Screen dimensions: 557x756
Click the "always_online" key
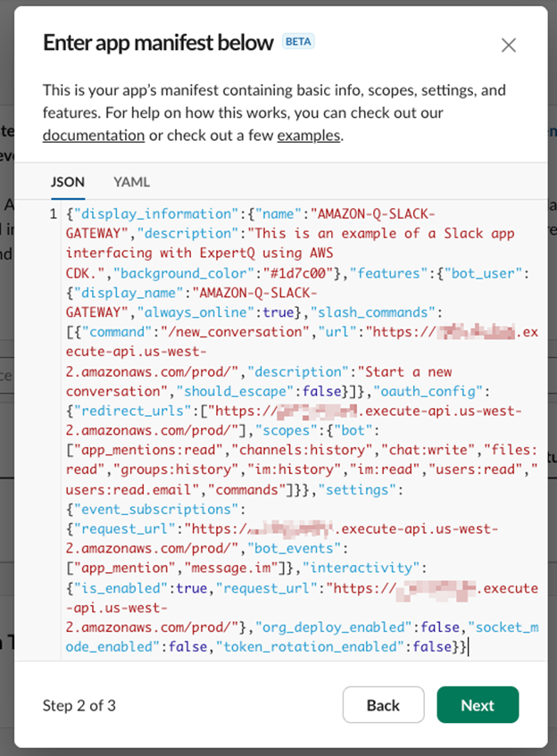(195, 312)
